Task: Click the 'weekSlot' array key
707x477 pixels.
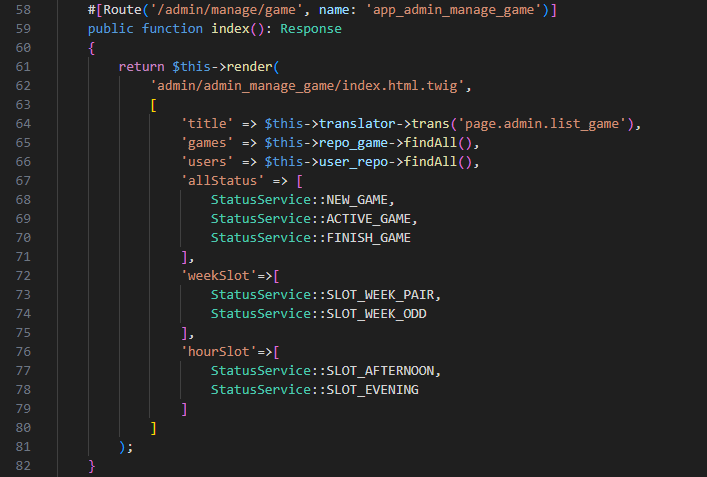Action: pyautogui.click(x=219, y=275)
